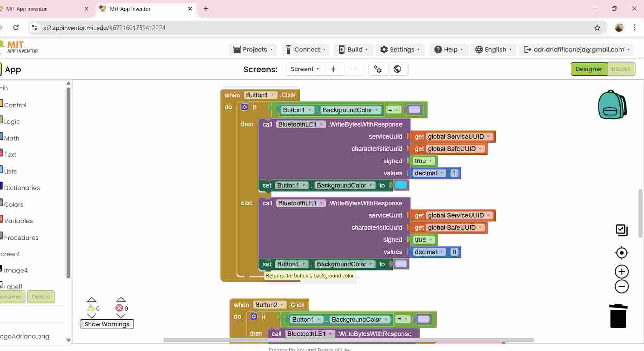Select Image4 component in the palette tree
This screenshot has width=644, height=351.
(x=15, y=270)
